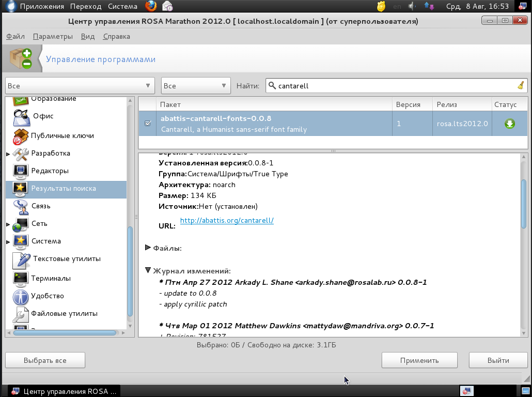The height and width of the screenshot is (397, 532).
Task: Click the broom icon to clear search
Action: click(x=521, y=85)
